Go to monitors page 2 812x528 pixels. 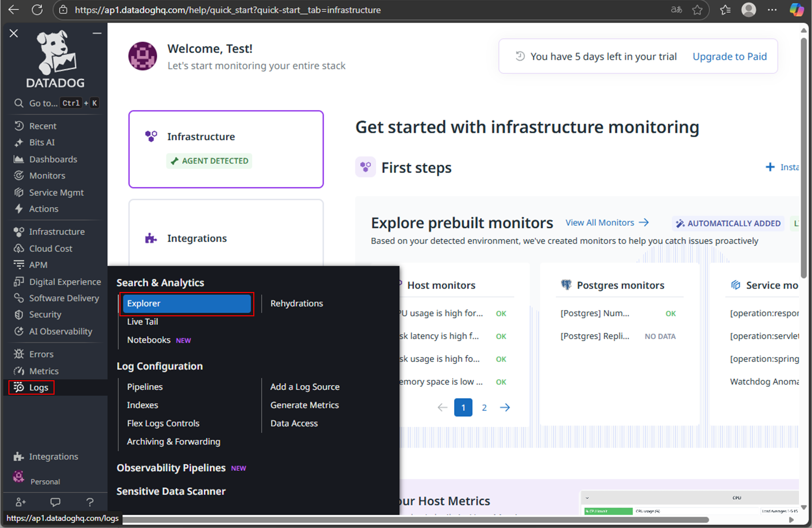click(x=484, y=408)
